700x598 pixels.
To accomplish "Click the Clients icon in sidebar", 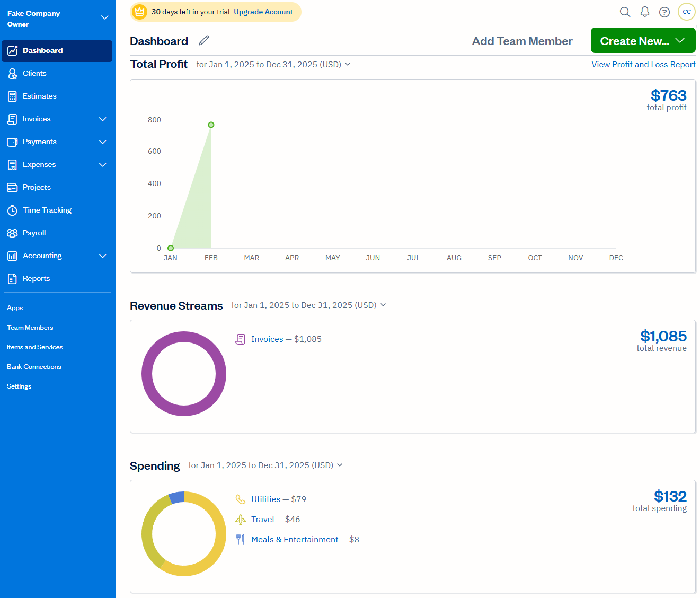I will [12, 74].
